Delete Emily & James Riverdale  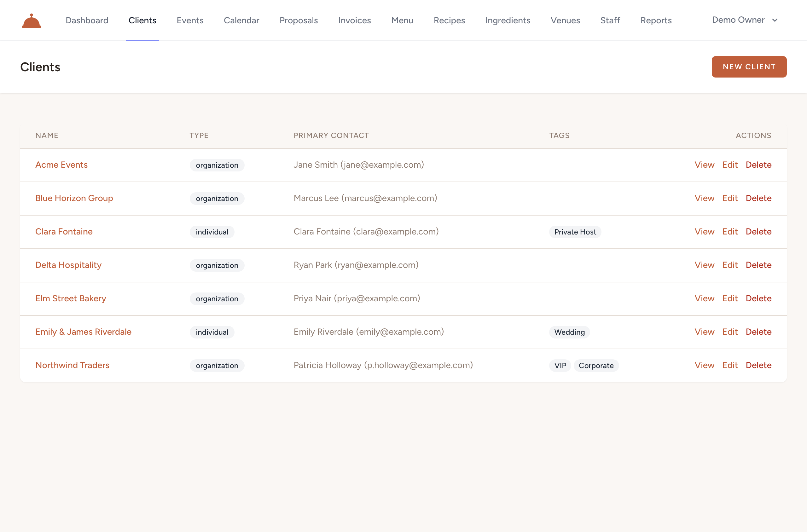pos(758,332)
